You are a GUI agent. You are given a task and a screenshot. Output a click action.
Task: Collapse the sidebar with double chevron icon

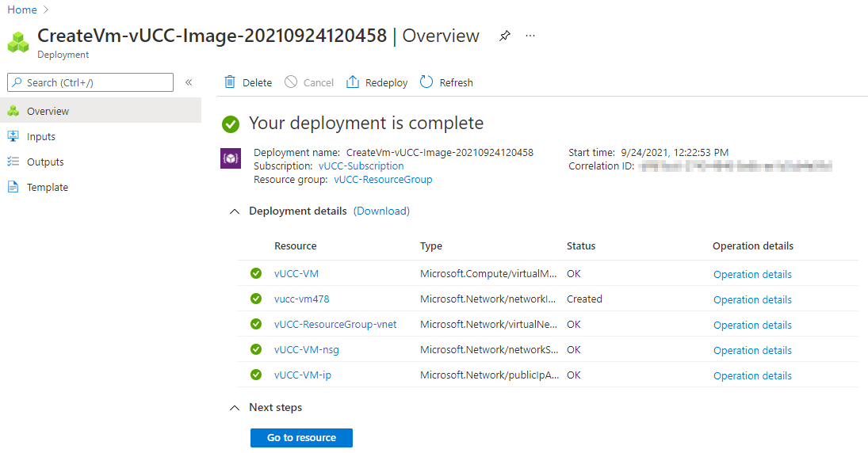coord(189,82)
